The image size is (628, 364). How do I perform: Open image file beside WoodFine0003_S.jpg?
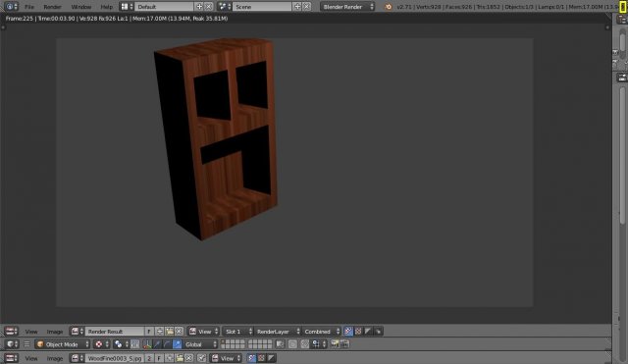(x=180, y=358)
